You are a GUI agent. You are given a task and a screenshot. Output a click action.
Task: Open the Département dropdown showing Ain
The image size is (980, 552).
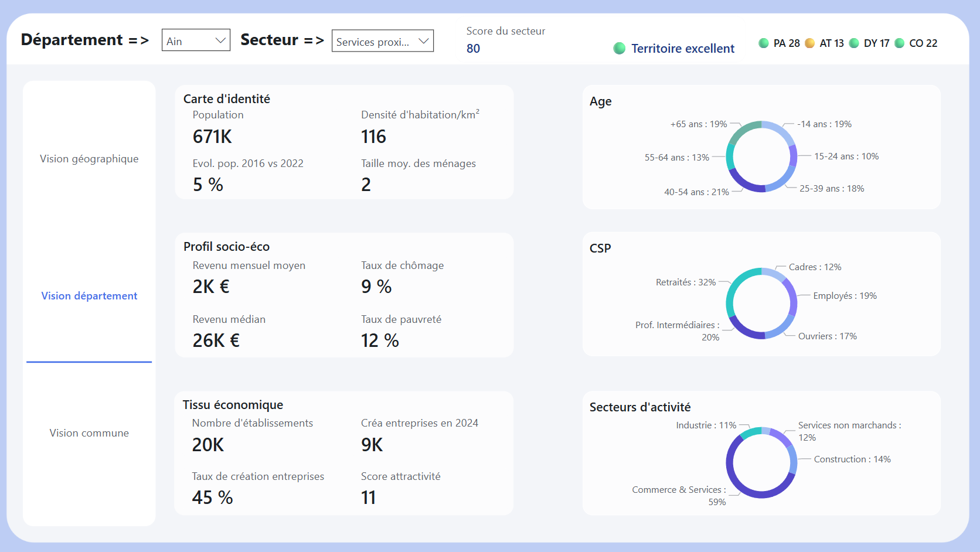coord(196,40)
